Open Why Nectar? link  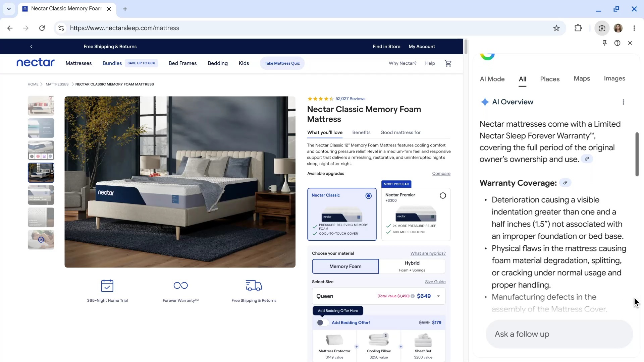coord(402,63)
